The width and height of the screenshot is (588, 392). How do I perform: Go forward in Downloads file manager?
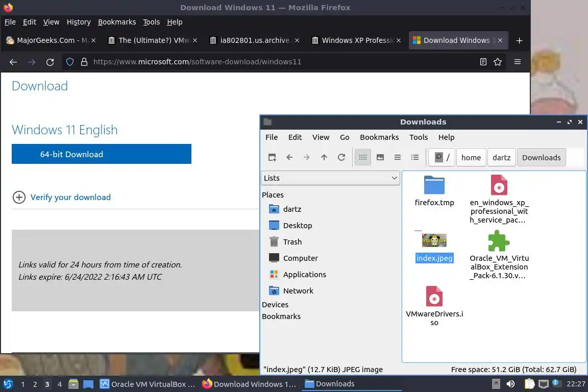pyautogui.click(x=306, y=158)
